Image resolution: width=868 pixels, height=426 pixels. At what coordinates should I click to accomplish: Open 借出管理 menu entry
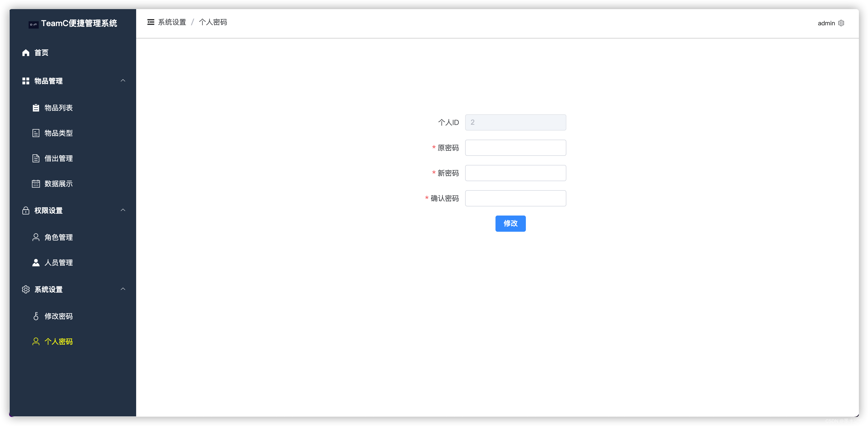pos(73,159)
